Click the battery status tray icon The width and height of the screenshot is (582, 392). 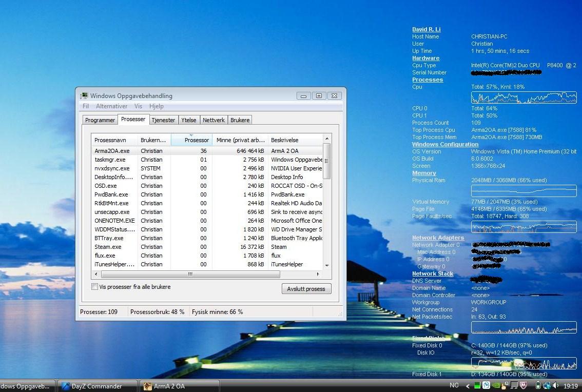(x=538, y=385)
